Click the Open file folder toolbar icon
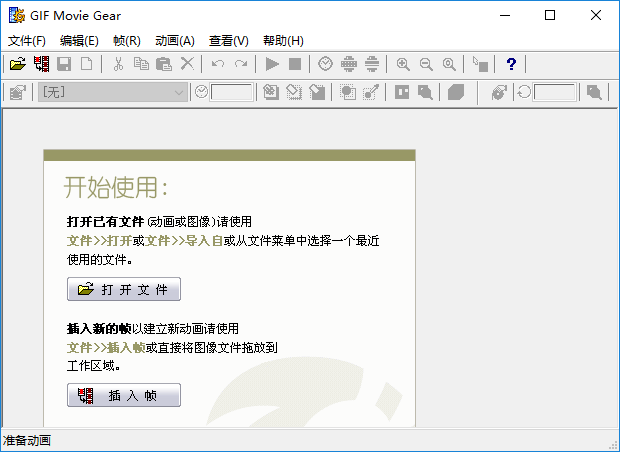Image resolution: width=620 pixels, height=452 pixels. click(x=17, y=64)
